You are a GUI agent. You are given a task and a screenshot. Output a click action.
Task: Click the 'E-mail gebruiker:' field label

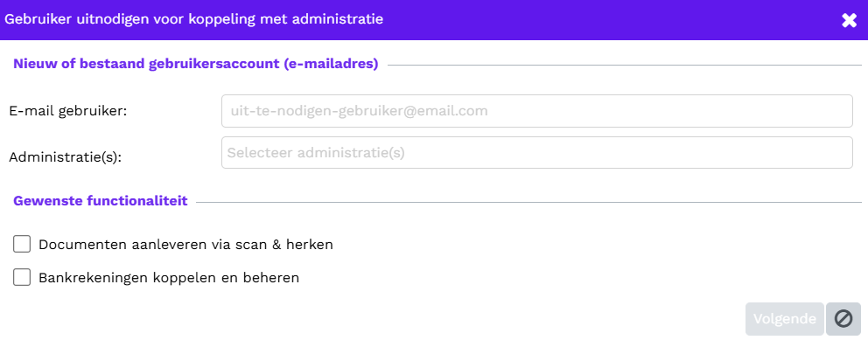[68, 111]
